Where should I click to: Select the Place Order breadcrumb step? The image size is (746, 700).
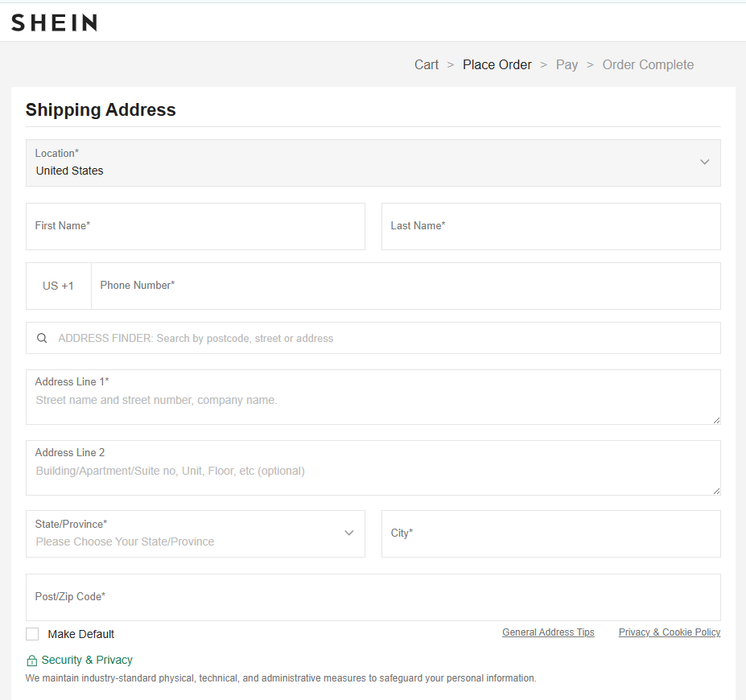click(497, 65)
